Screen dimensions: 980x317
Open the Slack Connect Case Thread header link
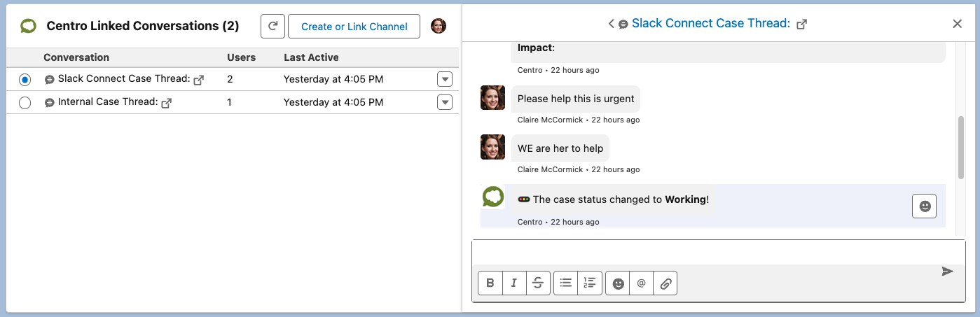(x=711, y=23)
